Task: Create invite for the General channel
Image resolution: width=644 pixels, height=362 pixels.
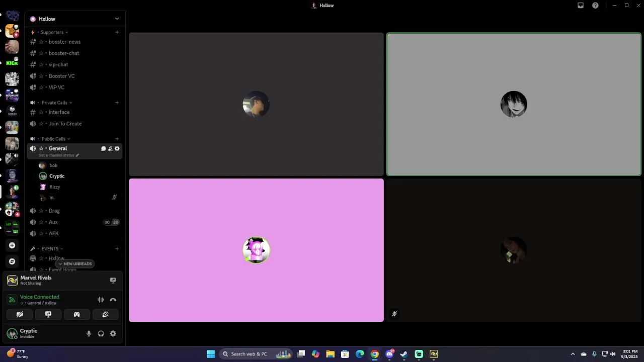Action: click(x=110, y=149)
